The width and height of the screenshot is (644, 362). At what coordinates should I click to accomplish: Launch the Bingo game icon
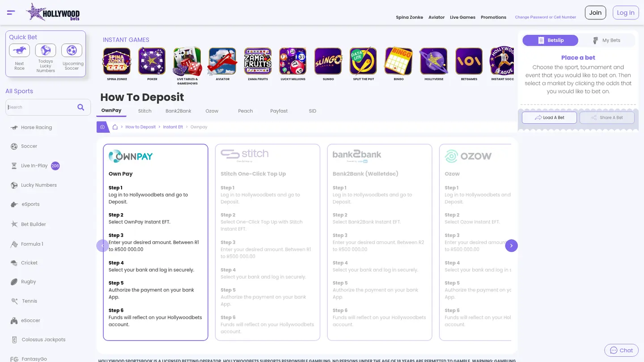coord(398,61)
